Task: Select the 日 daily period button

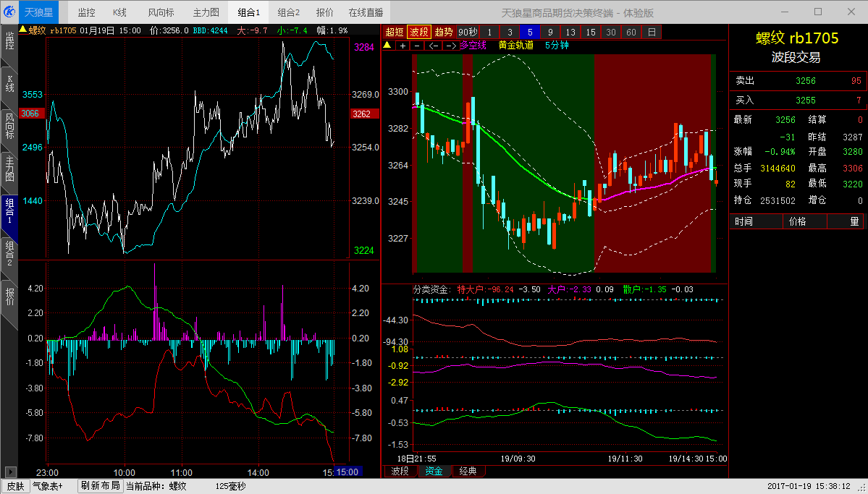Action: pyautogui.click(x=652, y=32)
